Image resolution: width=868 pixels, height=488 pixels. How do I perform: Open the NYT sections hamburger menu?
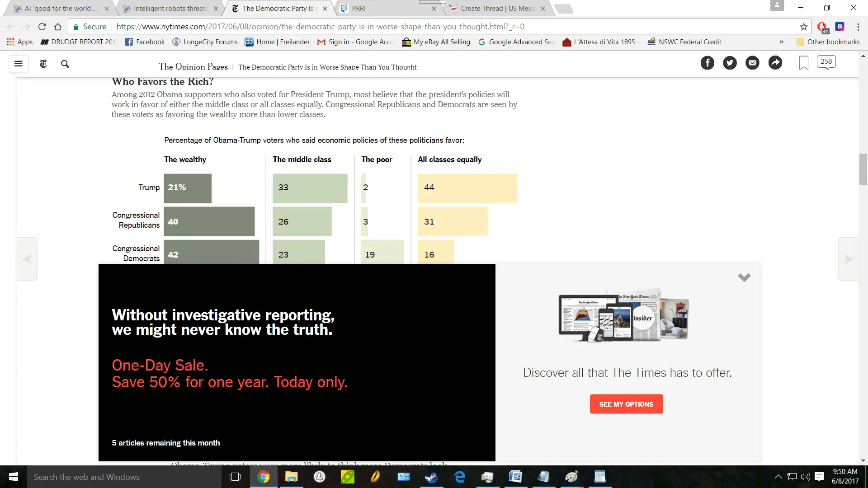(x=19, y=64)
